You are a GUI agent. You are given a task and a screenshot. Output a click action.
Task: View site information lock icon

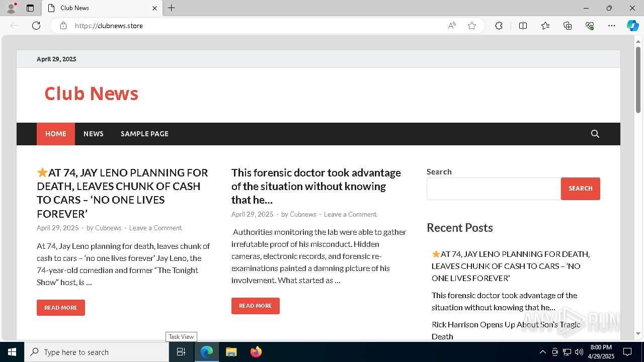[x=63, y=26]
